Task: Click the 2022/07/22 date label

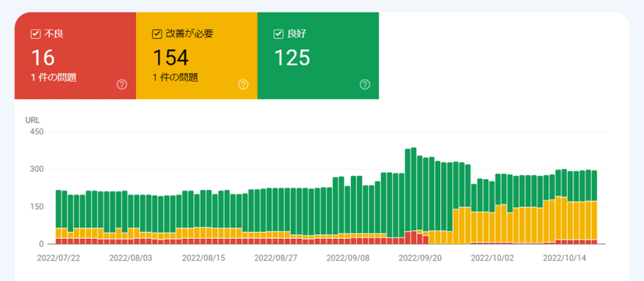Action: (x=58, y=258)
